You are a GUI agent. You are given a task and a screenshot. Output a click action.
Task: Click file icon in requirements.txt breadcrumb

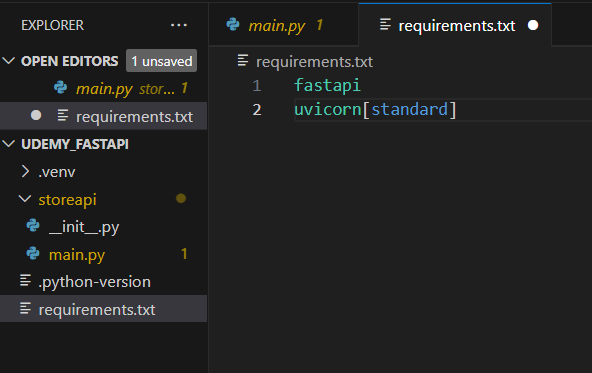tap(243, 60)
